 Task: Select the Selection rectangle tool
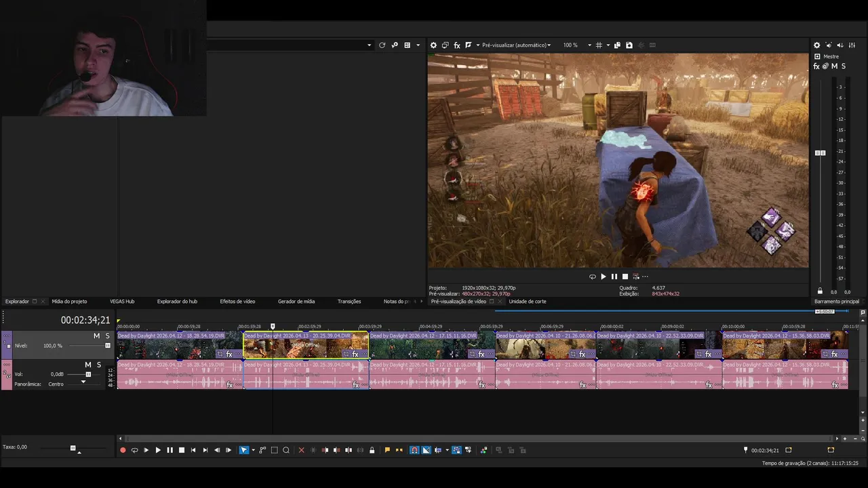(x=274, y=450)
